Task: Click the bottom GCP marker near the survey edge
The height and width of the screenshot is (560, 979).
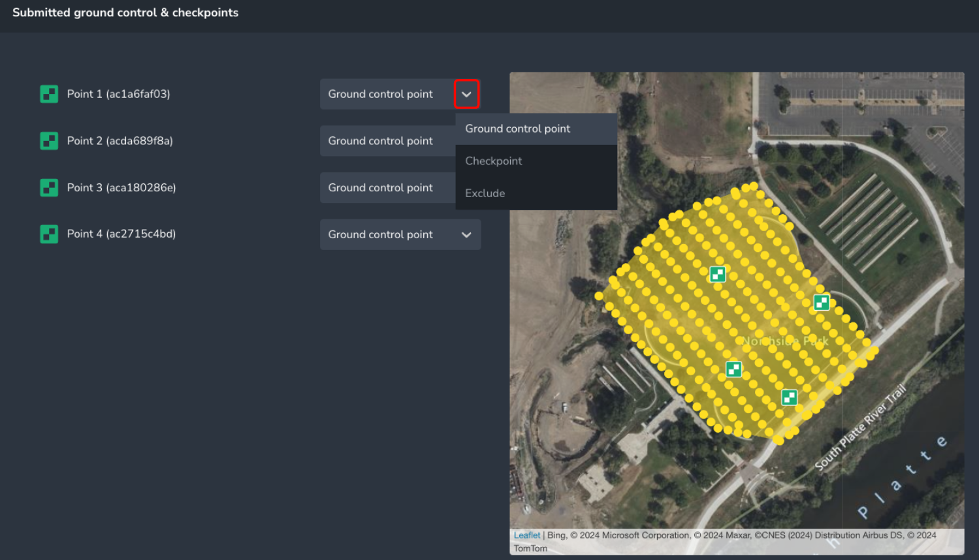Action: pyautogui.click(x=788, y=397)
